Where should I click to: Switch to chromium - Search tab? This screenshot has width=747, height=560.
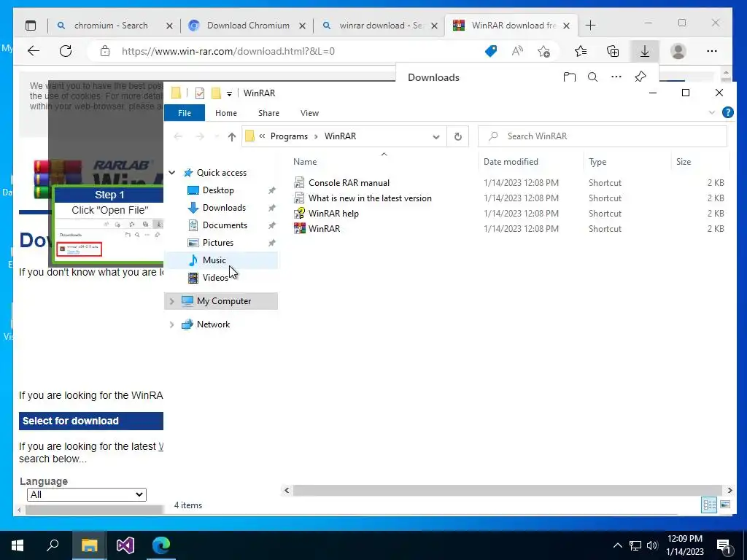(x=111, y=26)
